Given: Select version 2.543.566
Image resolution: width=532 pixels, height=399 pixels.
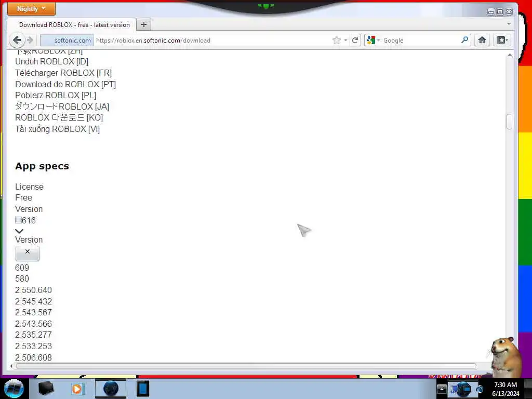Looking at the screenshot, I should coord(33,324).
